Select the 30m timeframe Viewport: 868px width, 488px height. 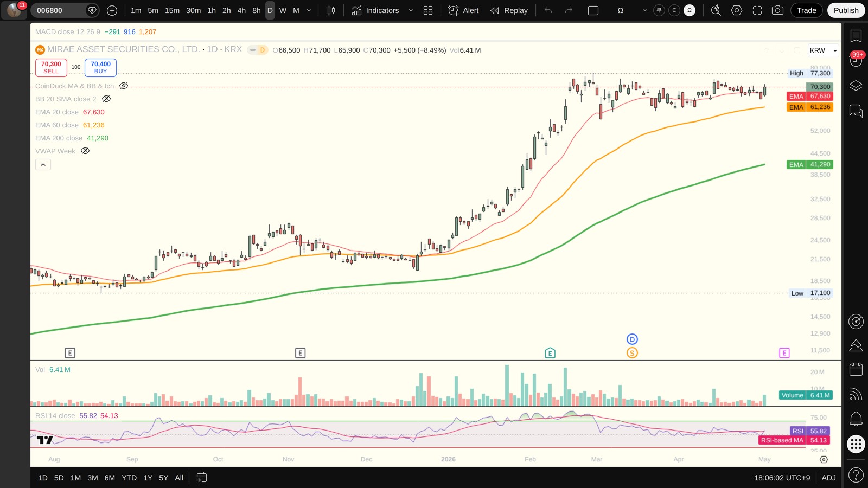click(x=193, y=10)
